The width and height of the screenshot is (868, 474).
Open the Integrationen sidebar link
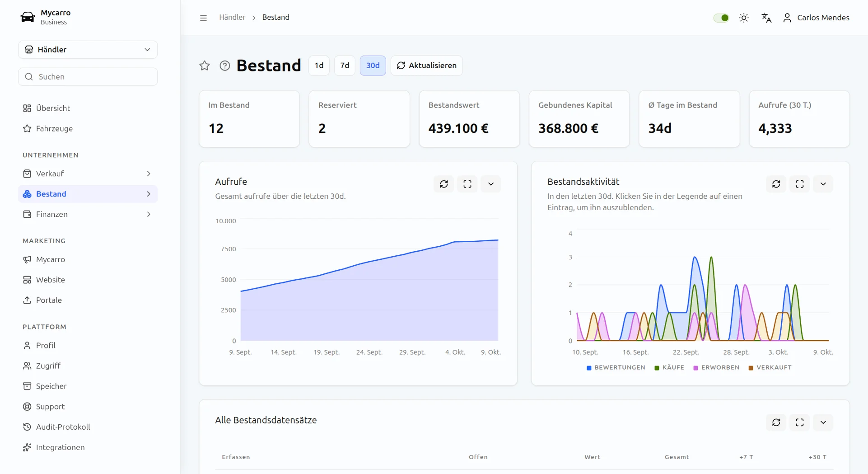88,447
